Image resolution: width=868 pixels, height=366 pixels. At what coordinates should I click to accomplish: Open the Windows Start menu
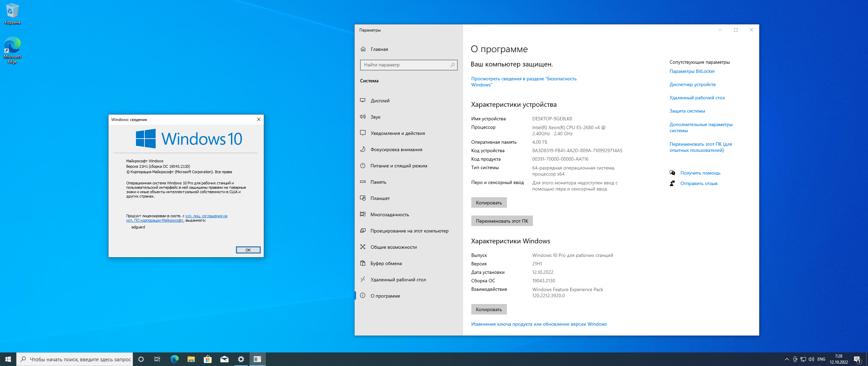pyautogui.click(x=8, y=359)
